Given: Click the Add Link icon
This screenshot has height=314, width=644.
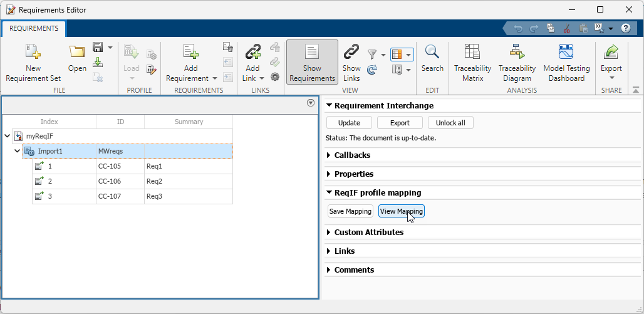Looking at the screenshot, I should [x=252, y=53].
